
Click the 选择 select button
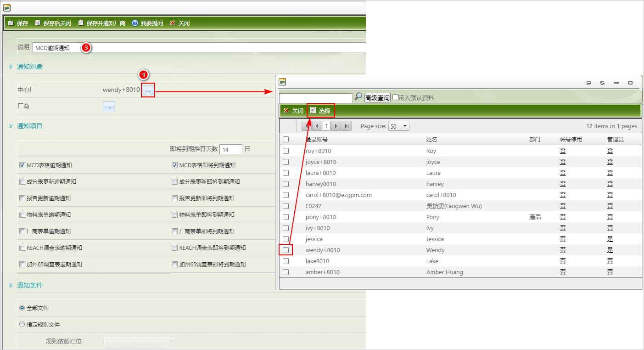320,111
